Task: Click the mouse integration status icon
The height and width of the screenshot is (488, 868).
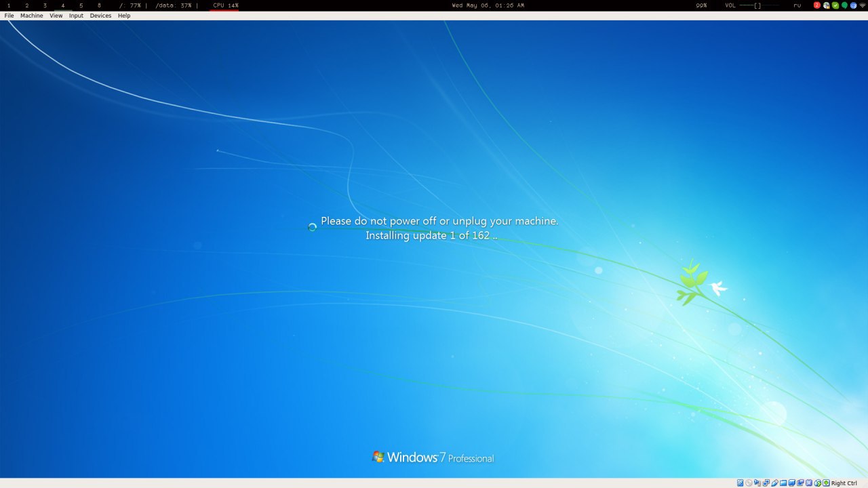Action: [x=818, y=483]
